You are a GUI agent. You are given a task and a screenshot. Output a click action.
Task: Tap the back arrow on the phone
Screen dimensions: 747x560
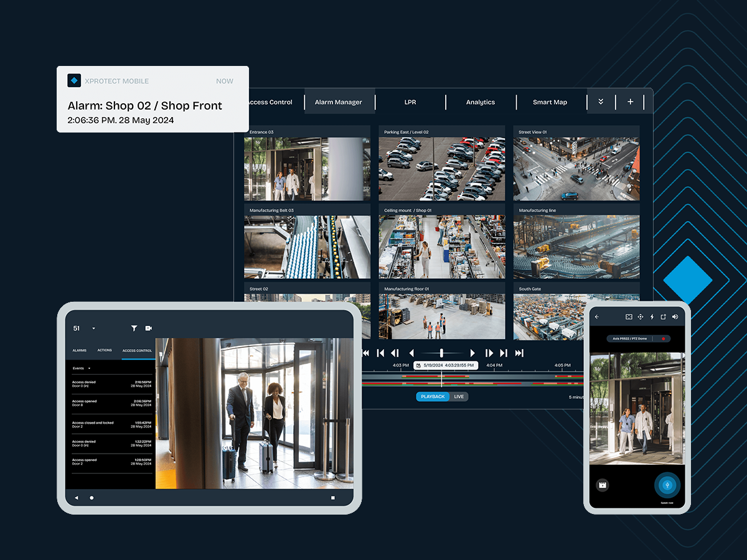click(x=597, y=317)
